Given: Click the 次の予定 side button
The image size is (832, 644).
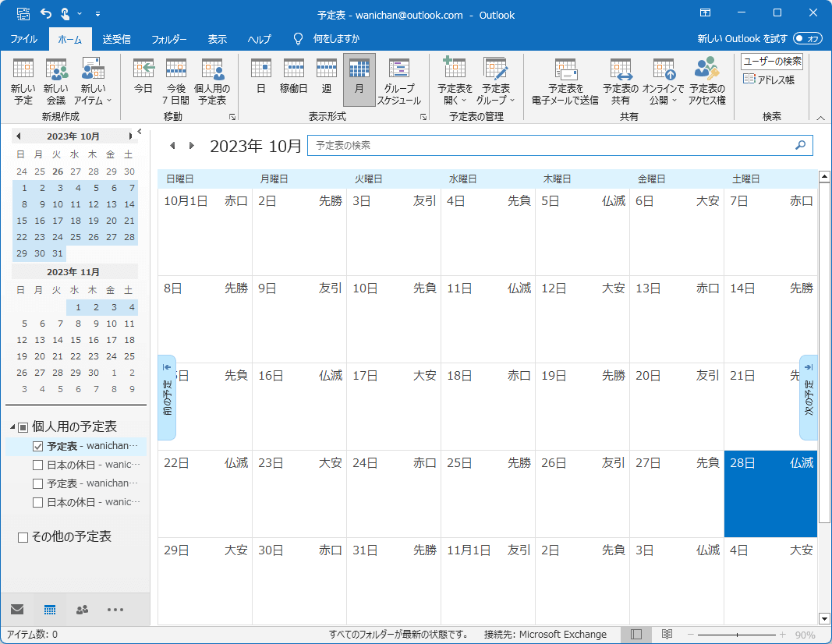Looking at the screenshot, I should pyautogui.click(x=809, y=398).
